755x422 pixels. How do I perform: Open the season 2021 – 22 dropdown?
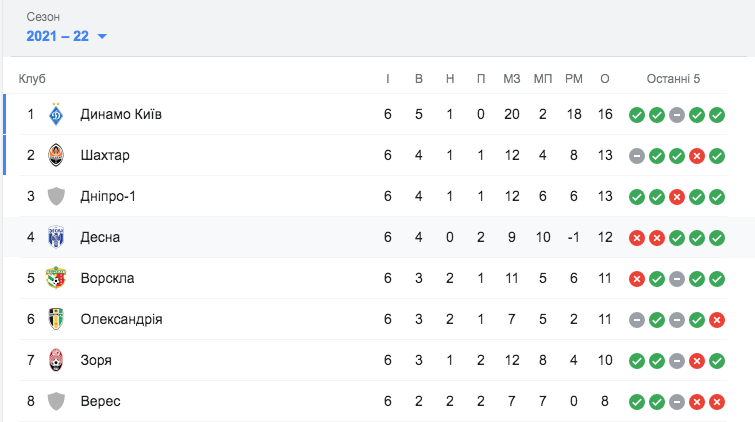(x=66, y=36)
